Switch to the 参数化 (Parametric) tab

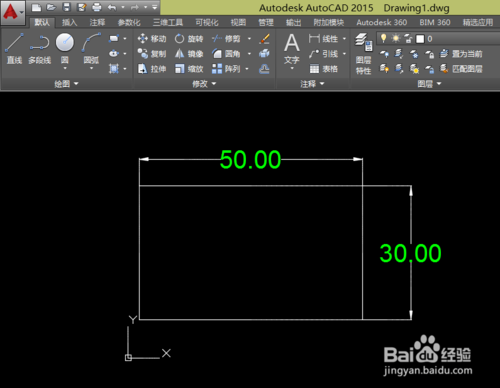tap(129, 22)
